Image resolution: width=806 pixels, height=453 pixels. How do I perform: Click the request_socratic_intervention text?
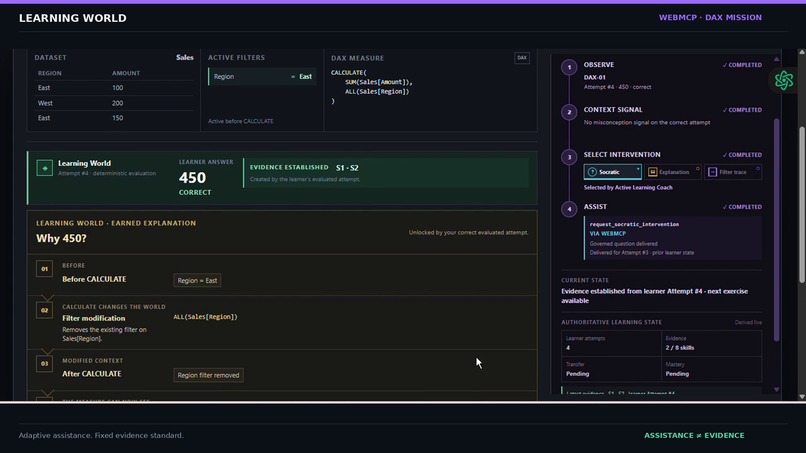click(634, 224)
